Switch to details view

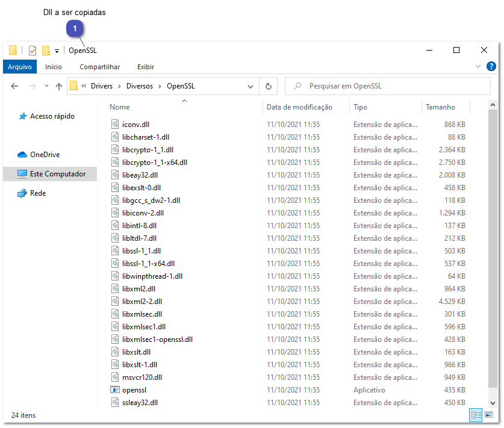point(476,415)
